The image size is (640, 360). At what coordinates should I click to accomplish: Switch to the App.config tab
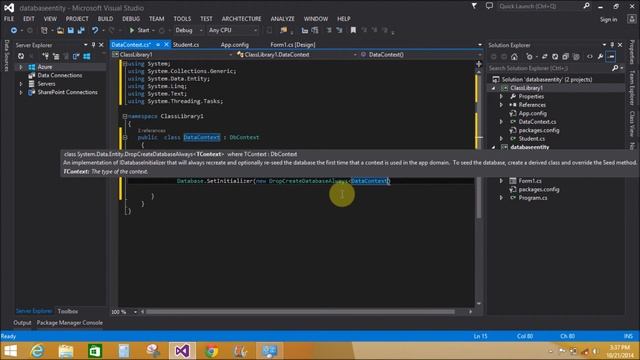click(x=235, y=45)
